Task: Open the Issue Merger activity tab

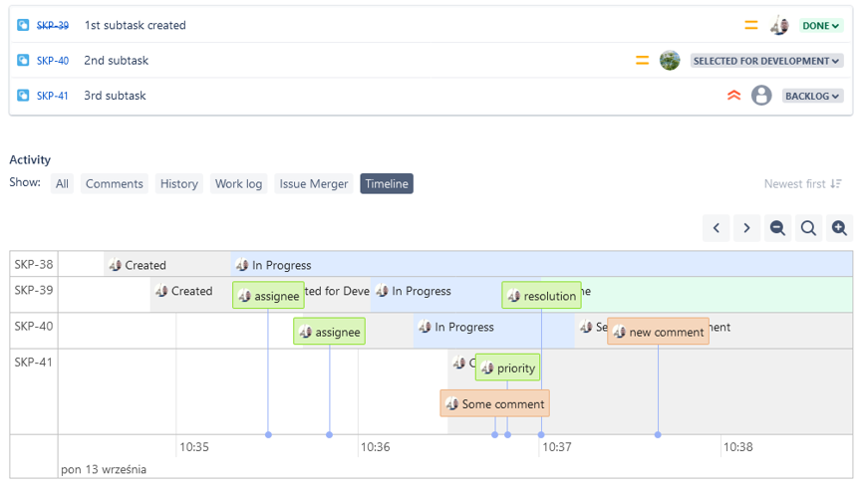Action: point(314,183)
